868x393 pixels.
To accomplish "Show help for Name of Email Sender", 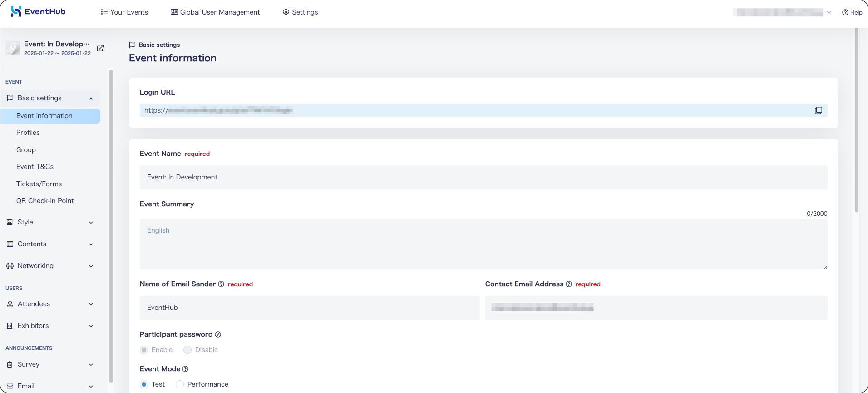I will tap(221, 284).
